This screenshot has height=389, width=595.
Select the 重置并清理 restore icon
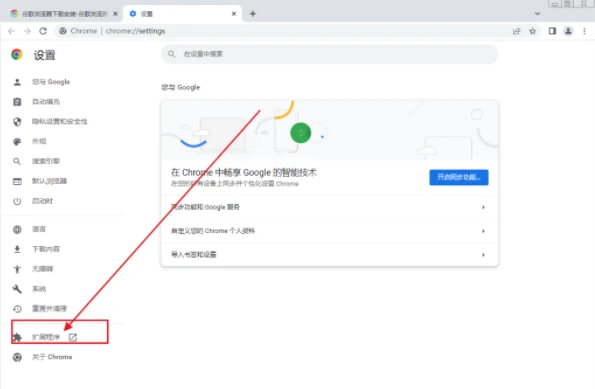click(17, 309)
